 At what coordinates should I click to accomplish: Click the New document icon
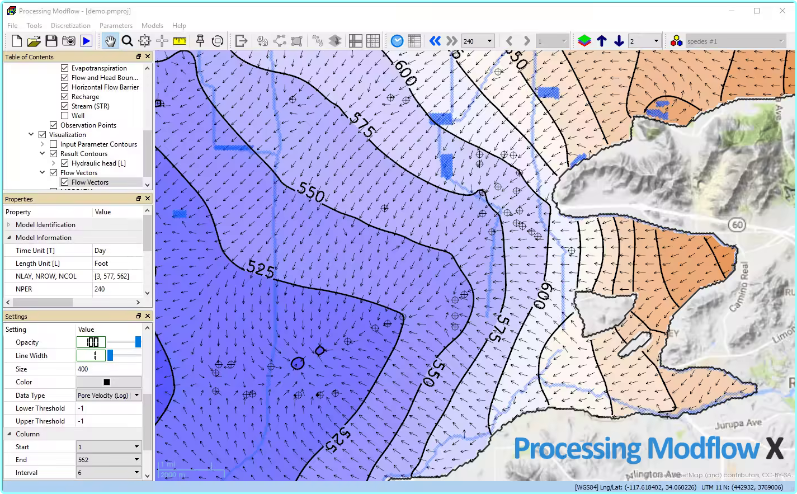pyautogui.click(x=17, y=41)
